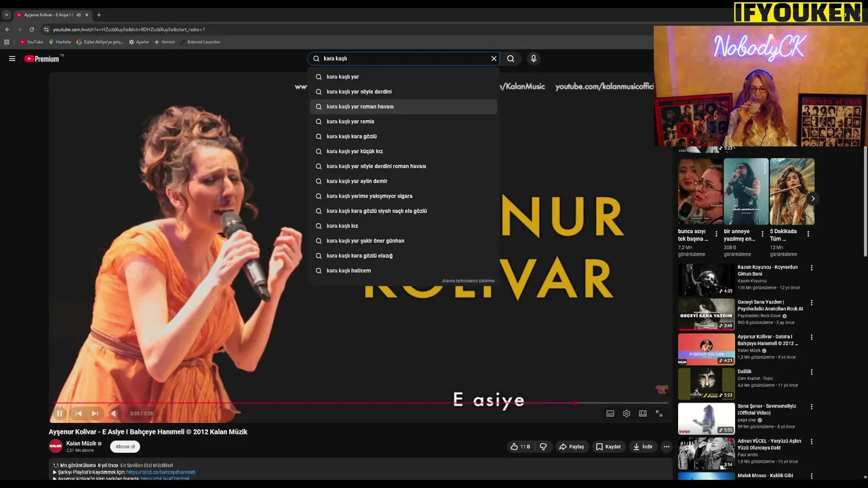
Task: Select 'kara kaşlı haticem' suggestion
Action: pos(403,270)
